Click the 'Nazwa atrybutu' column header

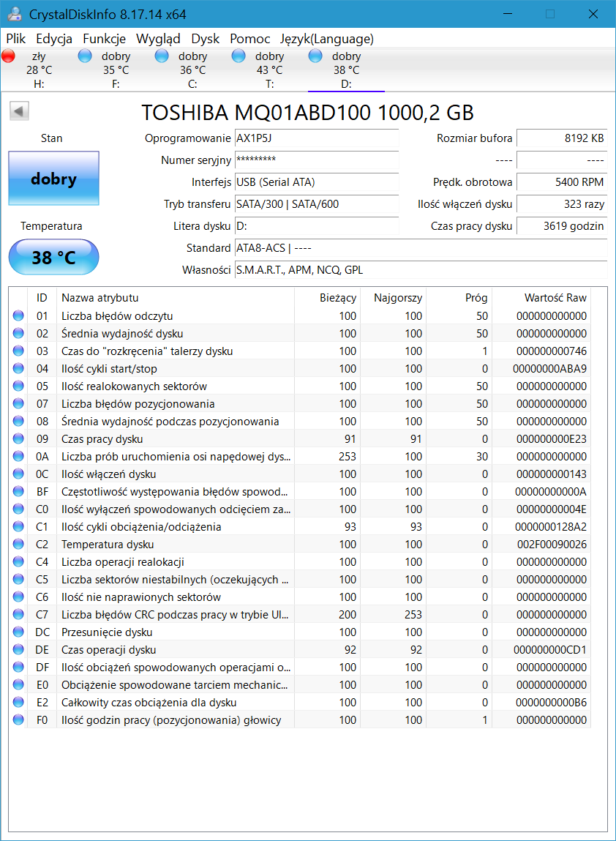100,298
